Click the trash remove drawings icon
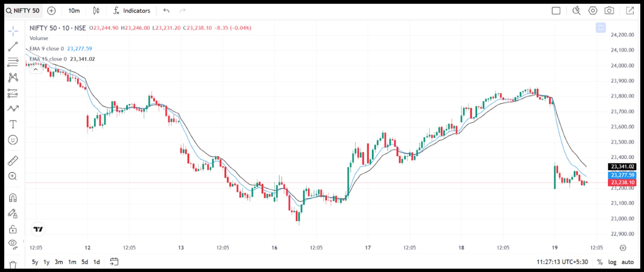 coord(13,265)
